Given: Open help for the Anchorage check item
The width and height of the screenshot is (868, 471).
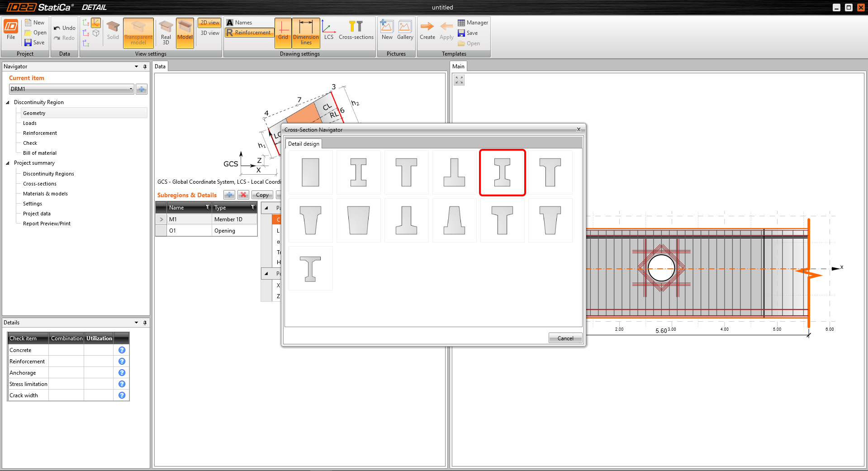Looking at the screenshot, I should [x=122, y=372].
